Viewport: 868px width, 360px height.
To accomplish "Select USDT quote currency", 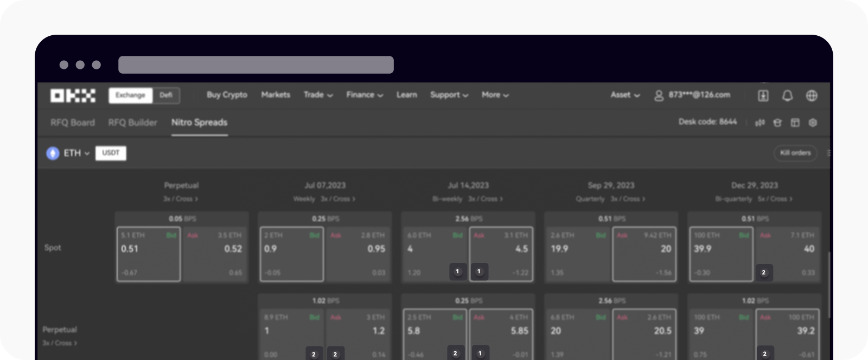I will point(111,153).
